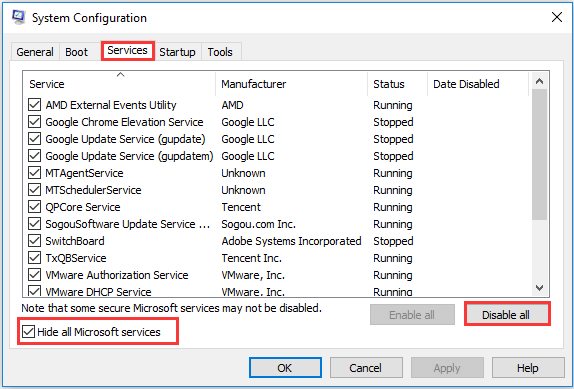574x389 pixels.
Task: Click the Cancel button
Action: click(x=365, y=368)
